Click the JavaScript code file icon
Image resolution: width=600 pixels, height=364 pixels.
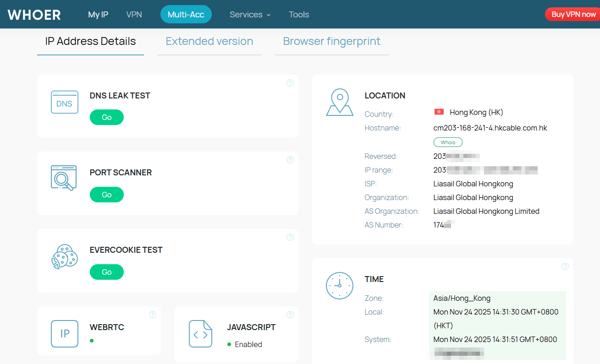pos(201,334)
